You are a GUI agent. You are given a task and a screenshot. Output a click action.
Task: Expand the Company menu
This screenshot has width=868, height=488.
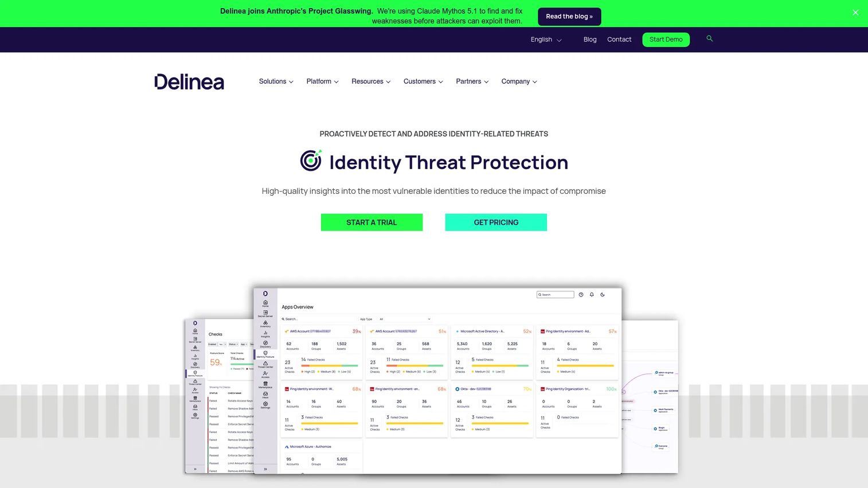[x=519, y=81]
